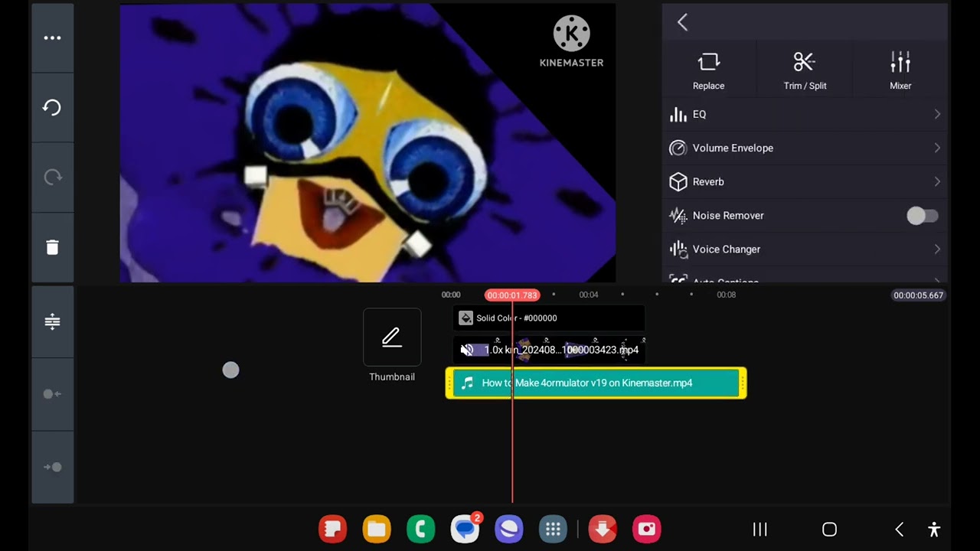Click the 00:04 ruler mark
This screenshot has height=551, width=980.
[x=588, y=295]
